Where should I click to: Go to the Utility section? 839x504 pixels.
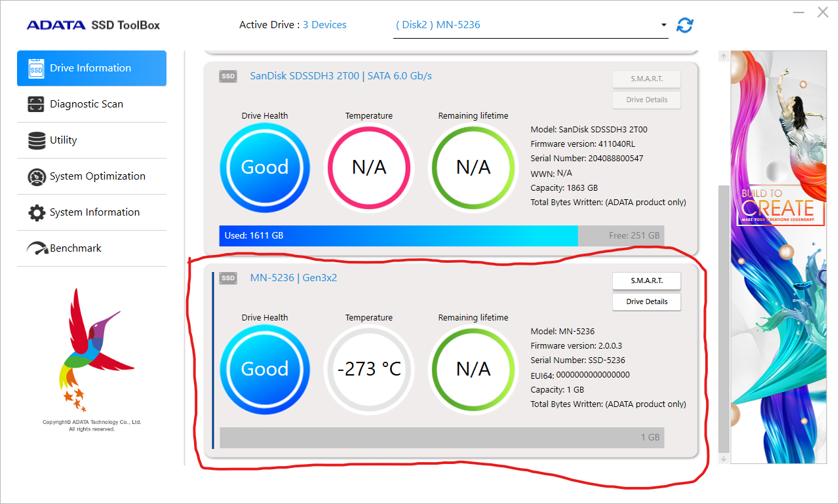(92, 140)
